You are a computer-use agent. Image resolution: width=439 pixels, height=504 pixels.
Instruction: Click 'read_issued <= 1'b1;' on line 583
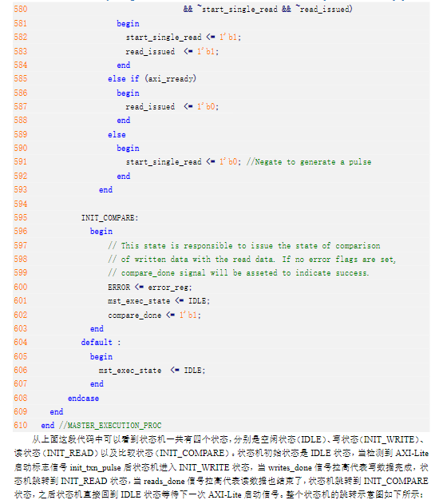pyautogui.click(x=172, y=51)
